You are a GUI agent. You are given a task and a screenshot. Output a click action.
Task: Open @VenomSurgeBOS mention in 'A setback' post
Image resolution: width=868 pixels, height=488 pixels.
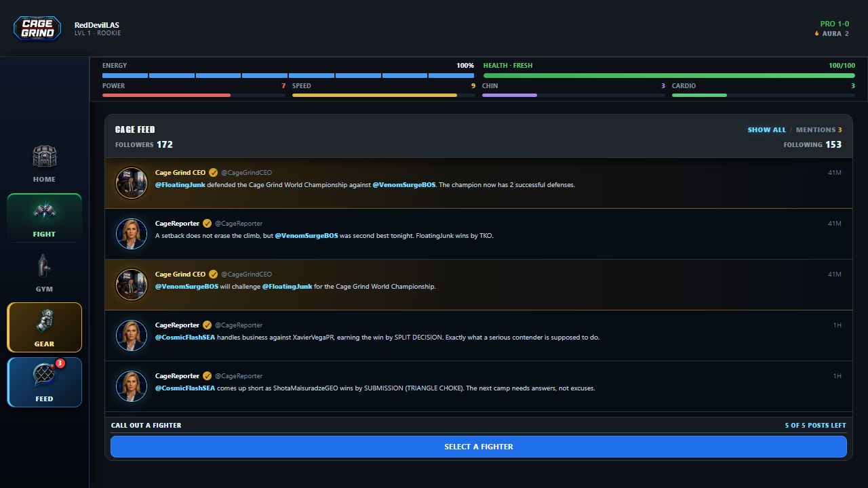pos(307,236)
